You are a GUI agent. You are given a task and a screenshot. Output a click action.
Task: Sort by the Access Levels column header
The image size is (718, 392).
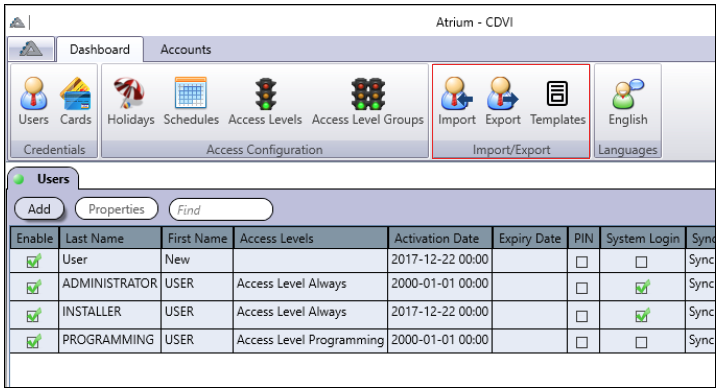coord(311,238)
